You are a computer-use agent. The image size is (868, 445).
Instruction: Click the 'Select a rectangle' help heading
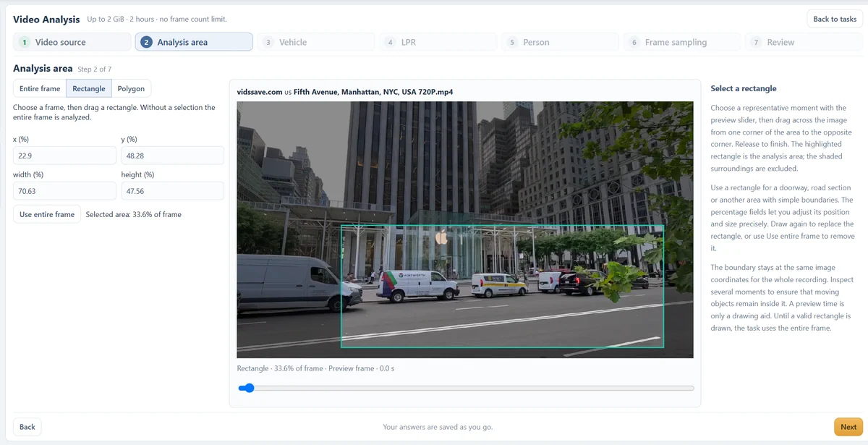(x=744, y=88)
